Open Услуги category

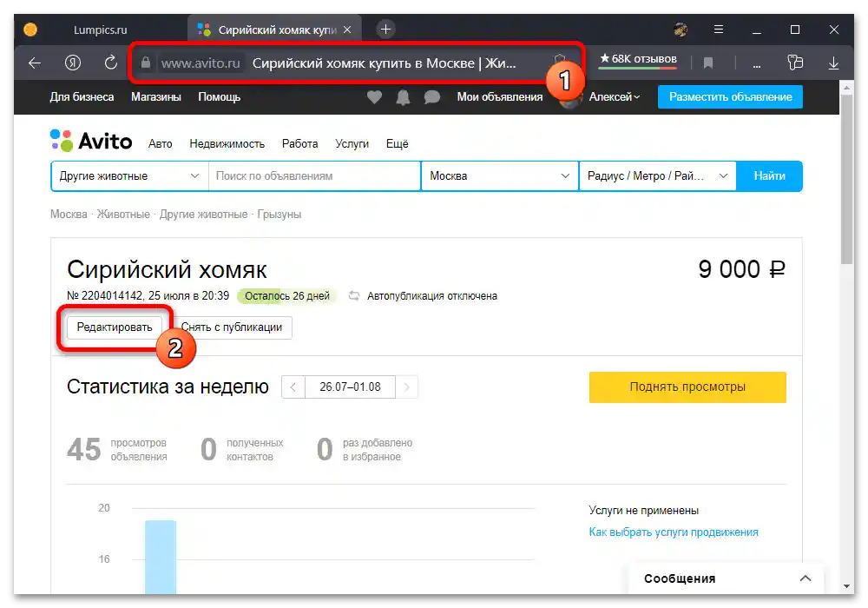tap(352, 144)
